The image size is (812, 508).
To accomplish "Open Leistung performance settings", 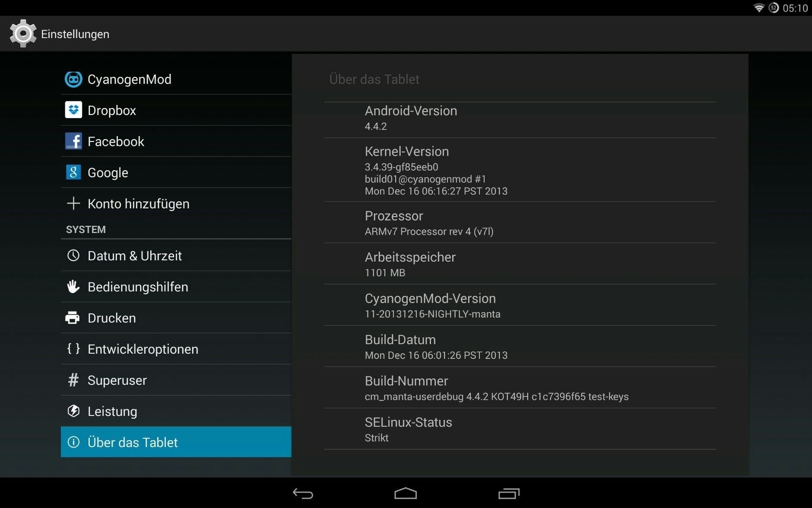I will coord(176,411).
